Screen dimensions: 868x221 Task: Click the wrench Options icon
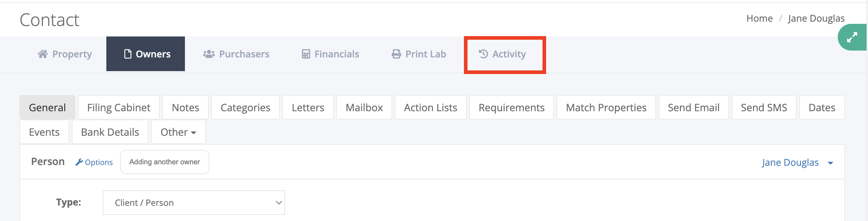(79, 162)
